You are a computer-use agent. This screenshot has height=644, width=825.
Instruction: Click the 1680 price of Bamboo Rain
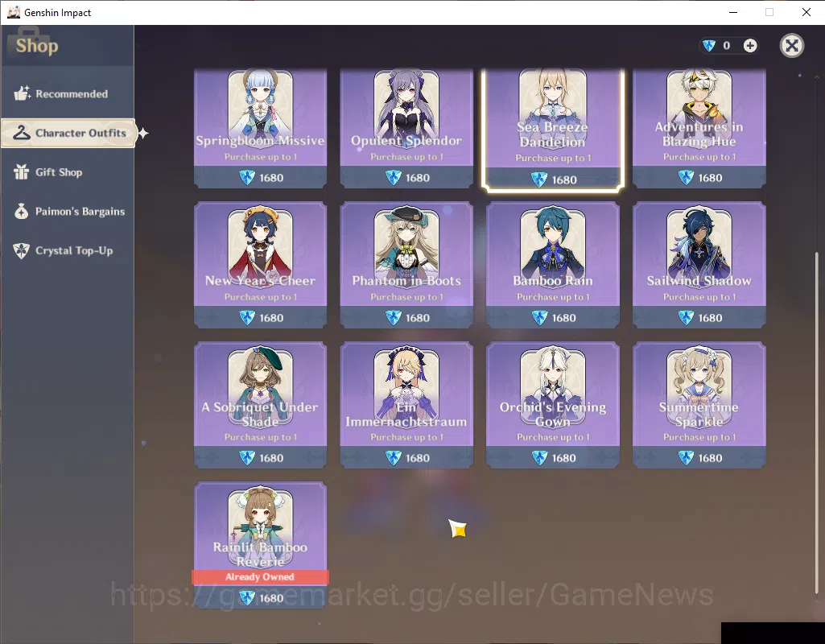coord(564,318)
